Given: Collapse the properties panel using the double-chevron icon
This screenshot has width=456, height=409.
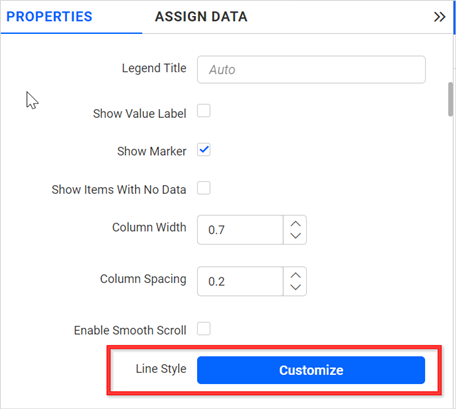Looking at the screenshot, I should pyautogui.click(x=439, y=17).
